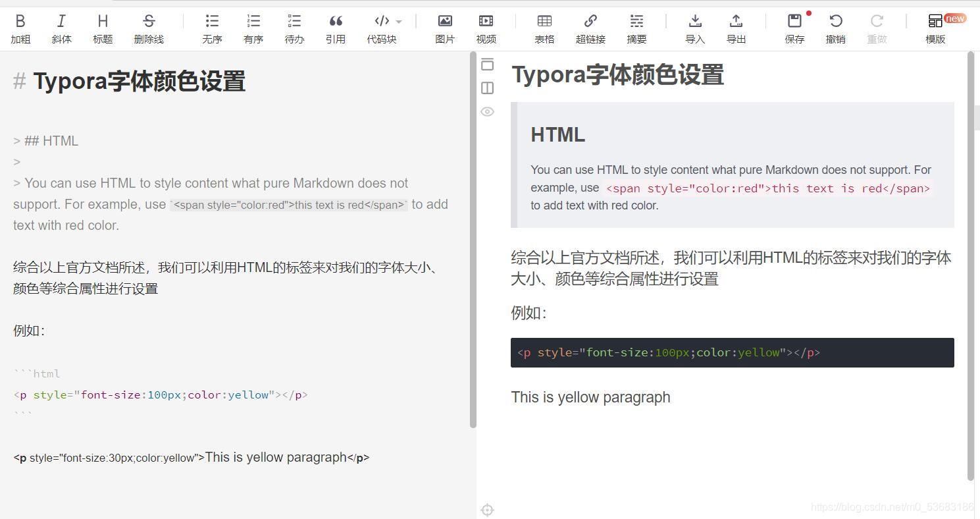Click the preview title 'Typora字体颜色设置'
This screenshot has width=980, height=519.
617,75
